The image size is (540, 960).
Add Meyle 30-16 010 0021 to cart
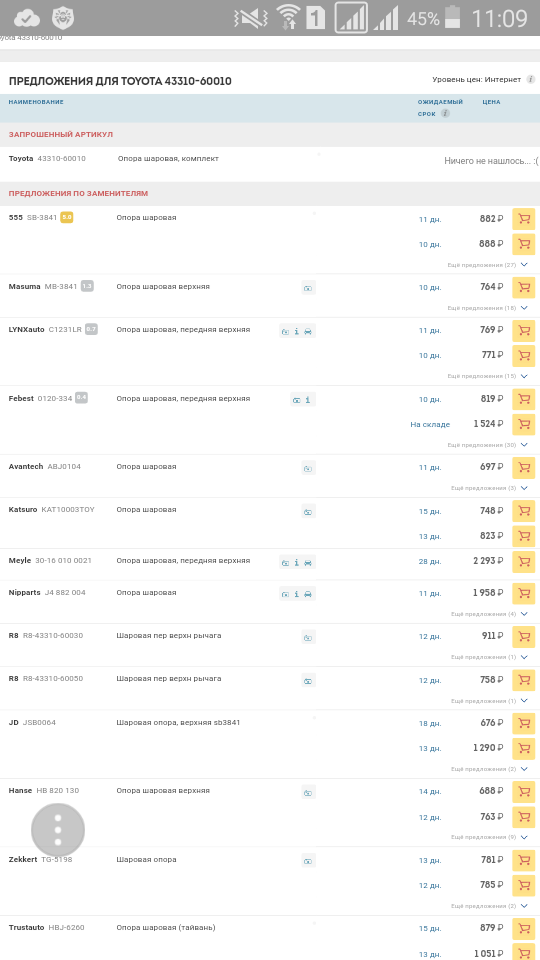[x=523, y=561]
